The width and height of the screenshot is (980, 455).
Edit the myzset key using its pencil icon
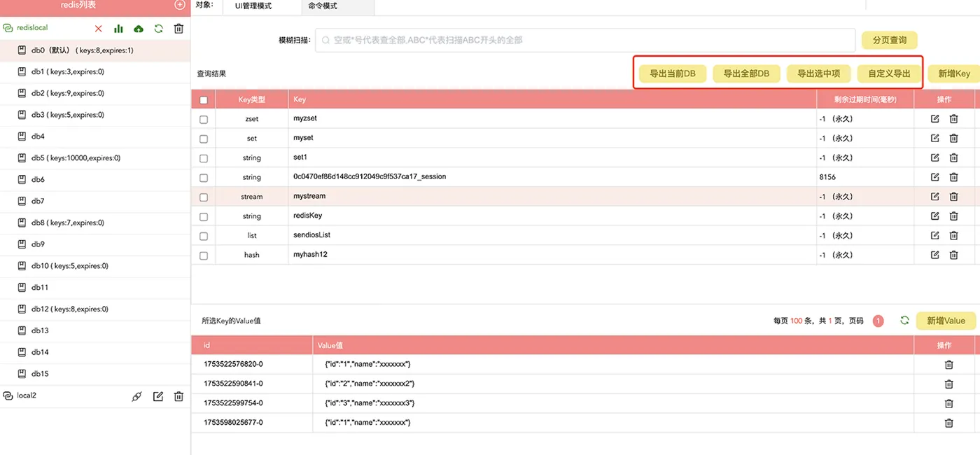click(x=935, y=119)
